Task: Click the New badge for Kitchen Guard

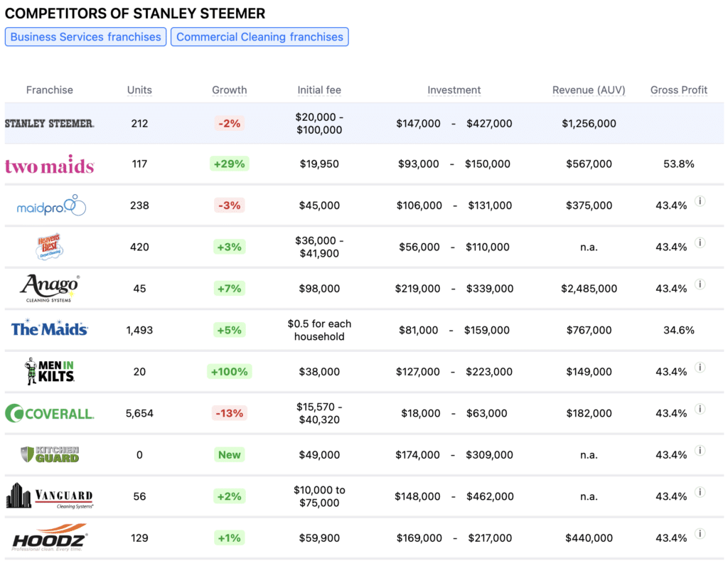Action: point(230,454)
